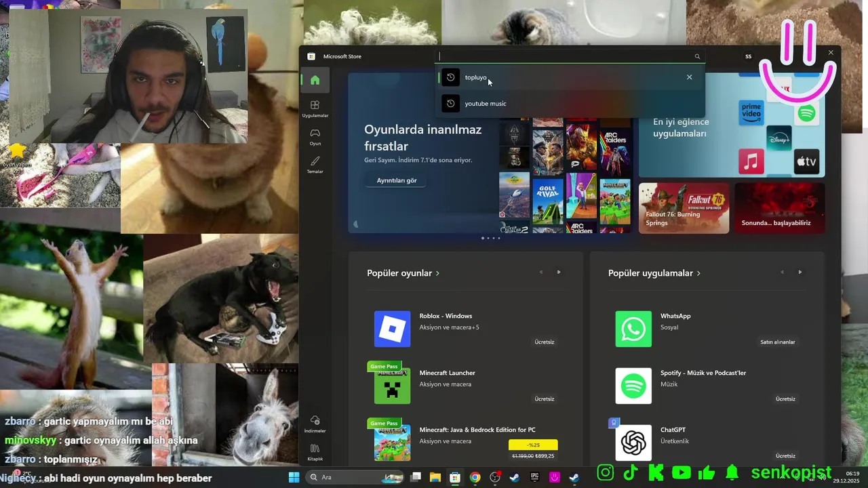Open OBS Studio from taskbar
The width and height of the screenshot is (868, 488).
tap(495, 477)
